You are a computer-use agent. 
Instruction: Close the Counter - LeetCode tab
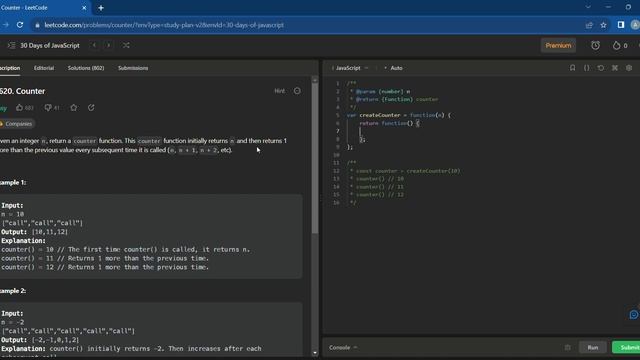[x=84, y=8]
